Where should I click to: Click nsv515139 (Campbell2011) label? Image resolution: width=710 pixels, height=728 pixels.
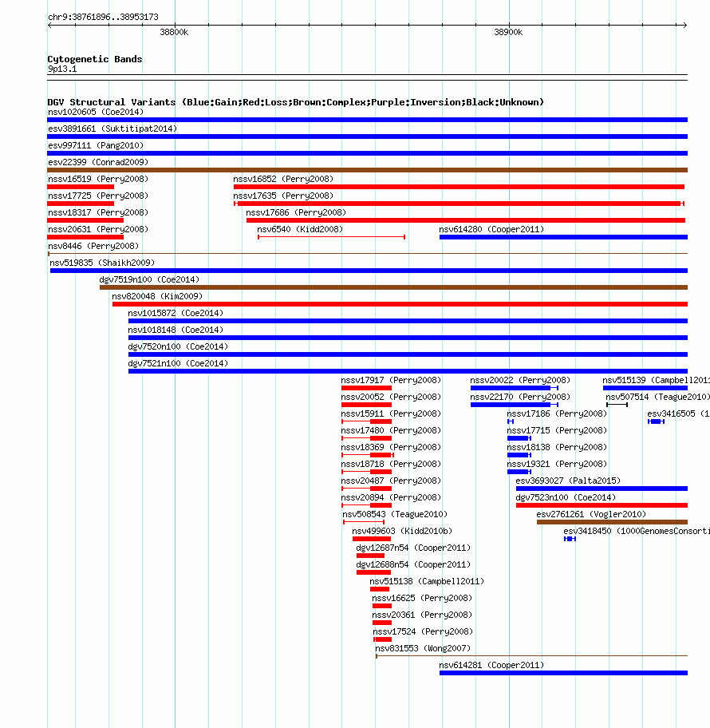(657, 380)
